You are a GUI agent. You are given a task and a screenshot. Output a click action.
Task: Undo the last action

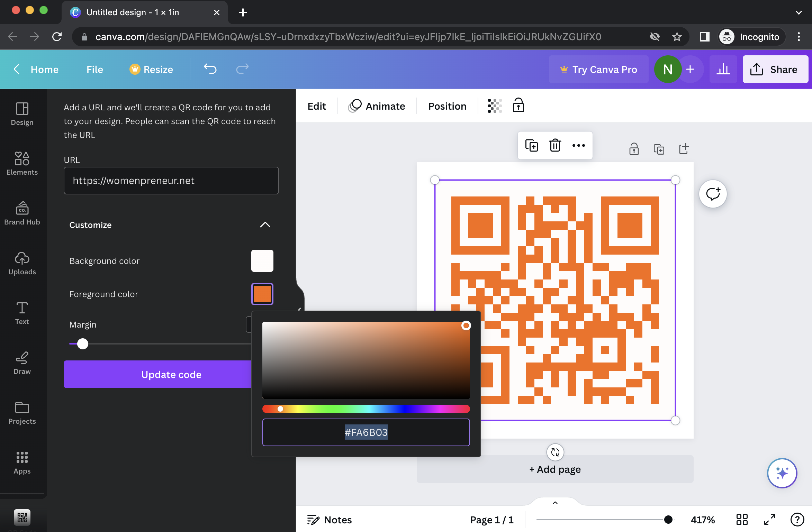[x=210, y=69]
